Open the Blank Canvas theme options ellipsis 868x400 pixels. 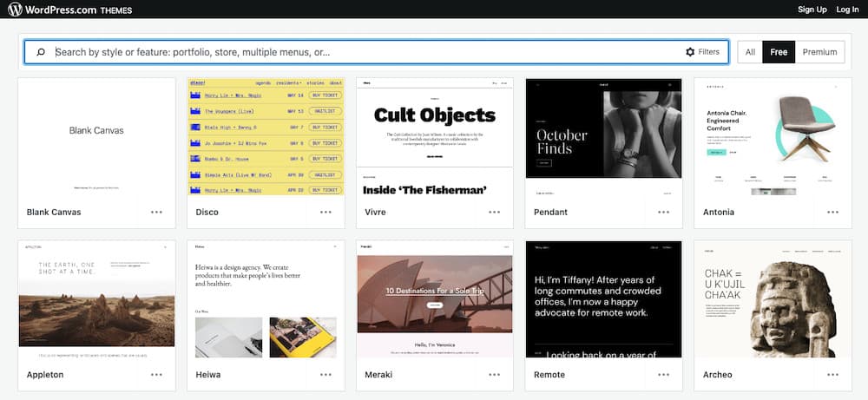pos(156,212)
